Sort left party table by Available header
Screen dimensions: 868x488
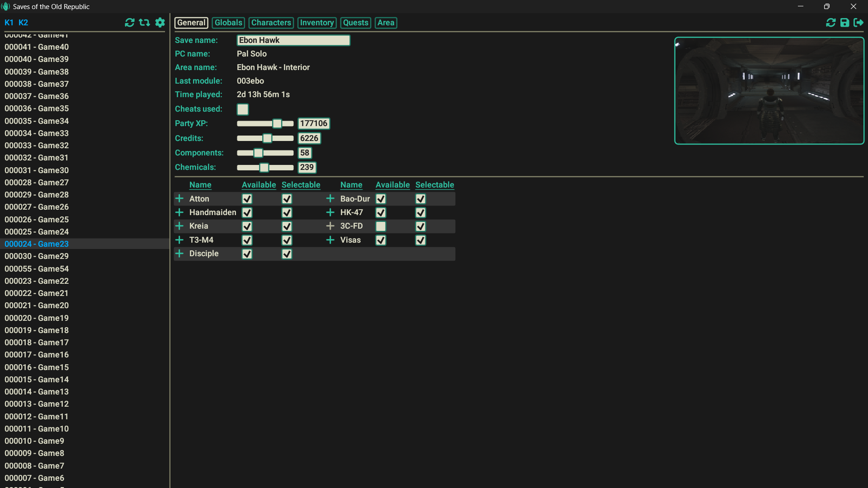tap(259, 185)
